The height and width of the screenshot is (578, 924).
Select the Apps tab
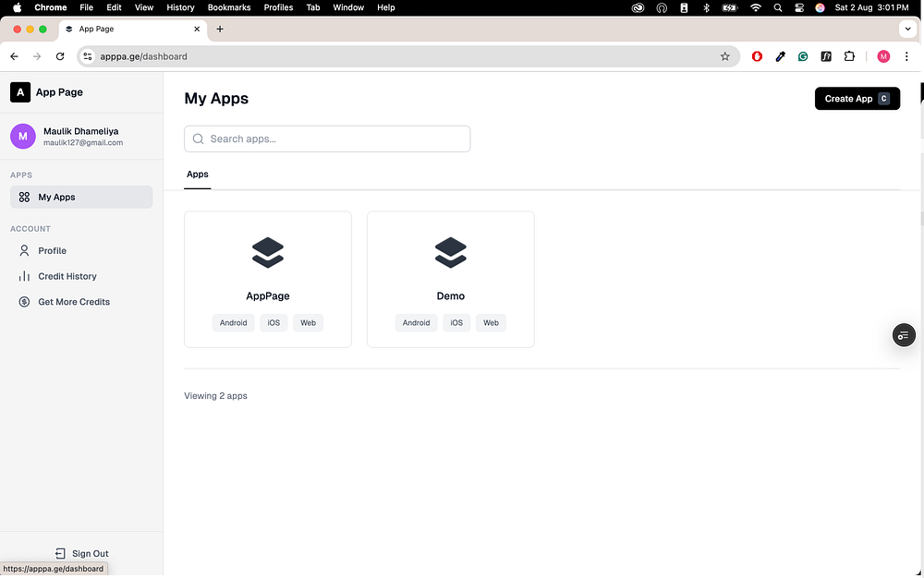198,175
